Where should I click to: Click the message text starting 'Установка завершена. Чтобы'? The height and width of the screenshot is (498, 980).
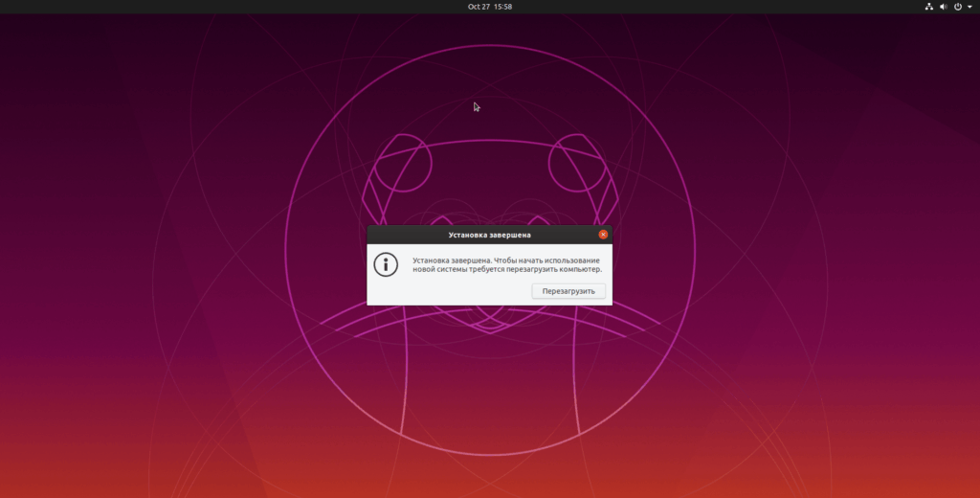point(507,264)
